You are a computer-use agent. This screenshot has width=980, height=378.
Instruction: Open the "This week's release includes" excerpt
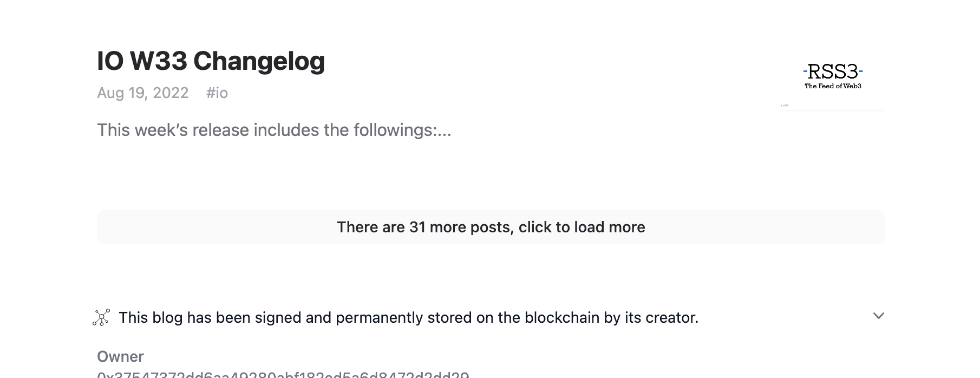(x=274, y=130)
